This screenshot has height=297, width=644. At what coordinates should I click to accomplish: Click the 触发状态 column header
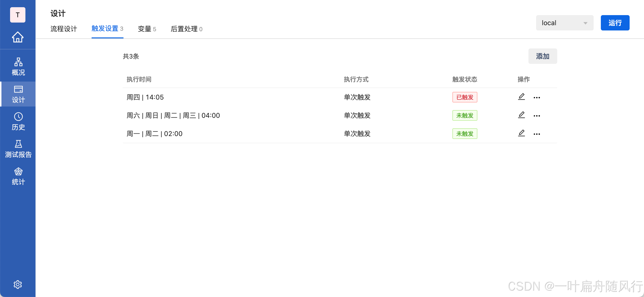(x=465, y=79)
